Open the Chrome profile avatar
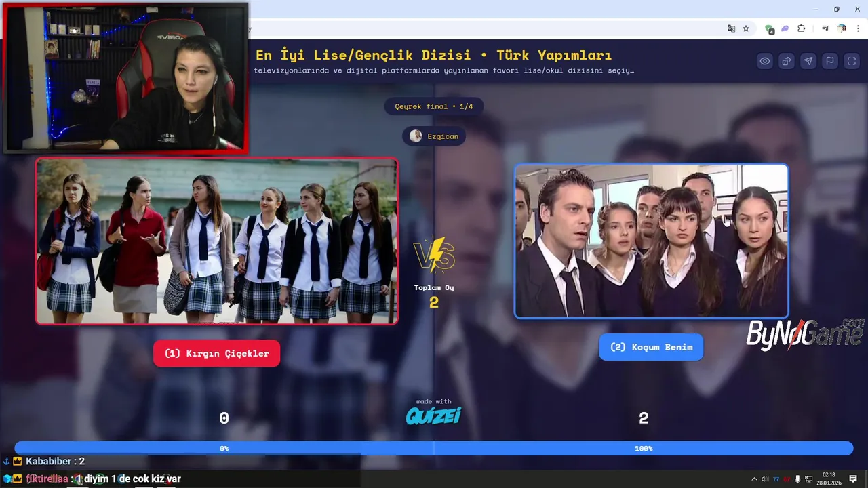The image size is (868, 488). pos(842,28)
